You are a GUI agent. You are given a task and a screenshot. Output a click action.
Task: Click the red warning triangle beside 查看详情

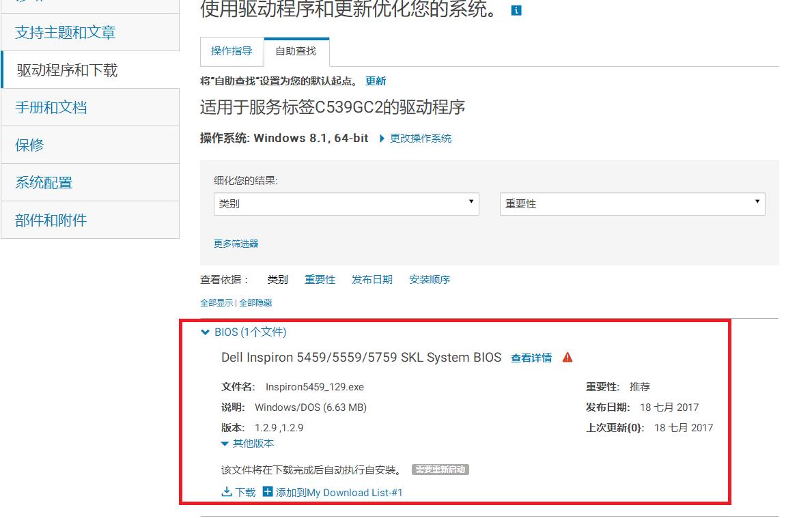tap(568, 357)
